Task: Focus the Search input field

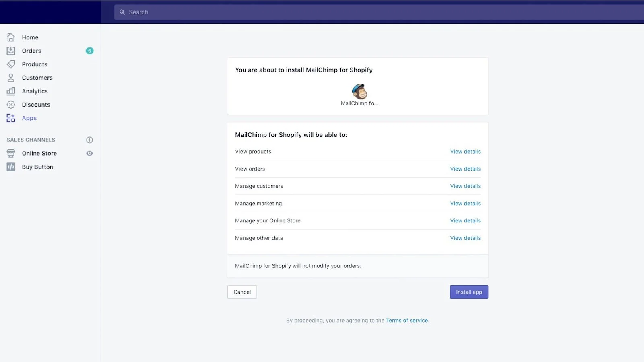Action: [x=379, y=12]
